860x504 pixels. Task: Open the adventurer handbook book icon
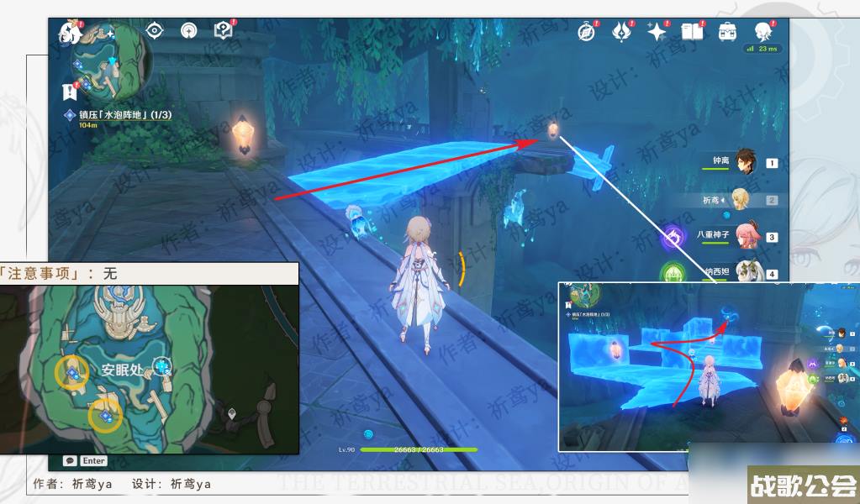point(692,32)
